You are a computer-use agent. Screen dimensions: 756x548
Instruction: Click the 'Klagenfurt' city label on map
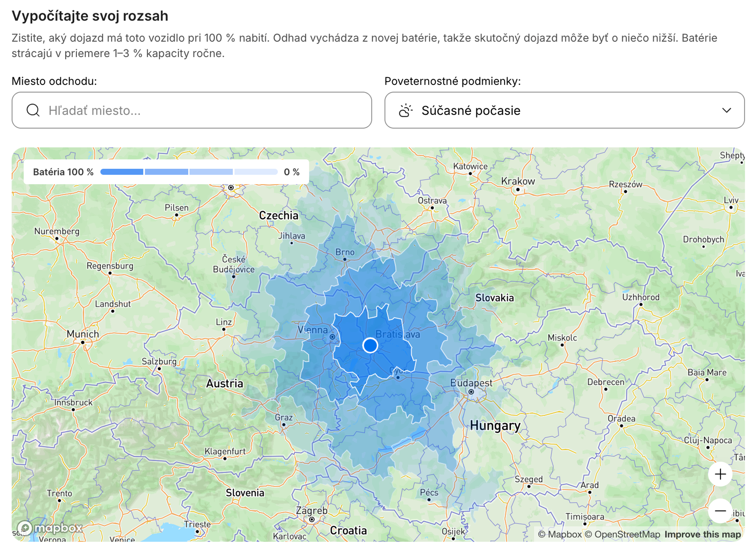[x=225, y=451]
